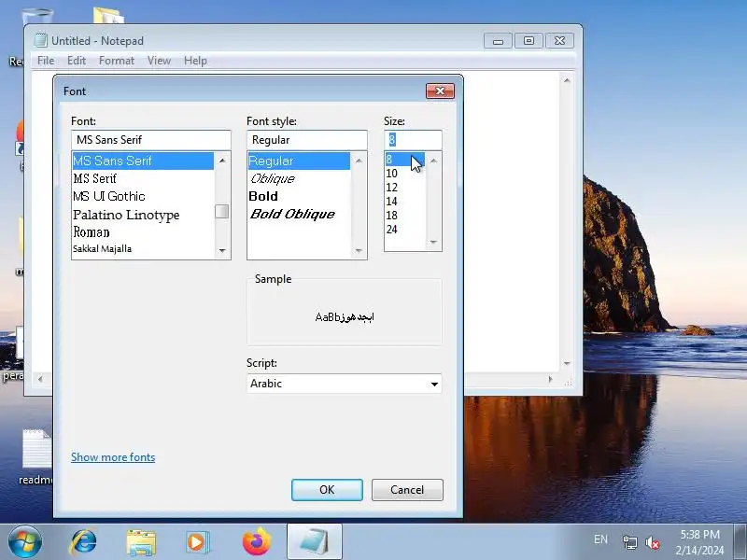747x560 pixels.
Task: Open the Windows Start menu orb
Action: click(25, 542)
